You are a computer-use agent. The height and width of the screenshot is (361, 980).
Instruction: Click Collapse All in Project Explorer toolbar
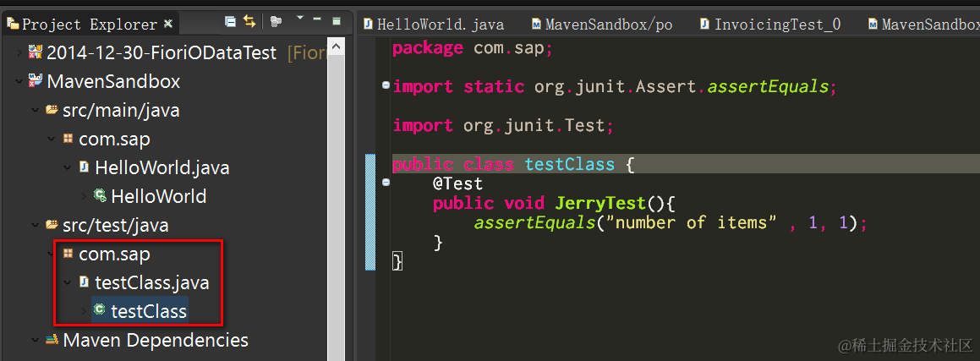(x=230, y=22)
